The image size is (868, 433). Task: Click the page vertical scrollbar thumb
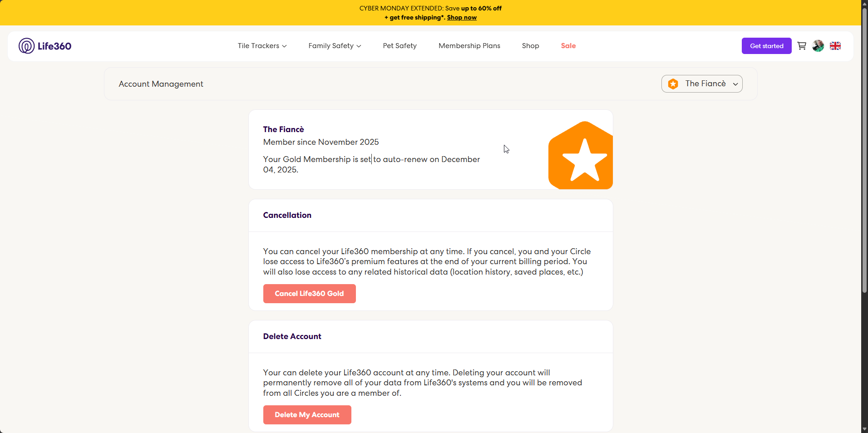coord(864,150)
